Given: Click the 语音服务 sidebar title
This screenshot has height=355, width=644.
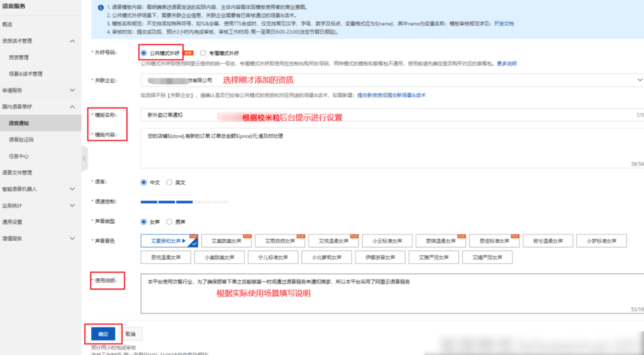Looking at the screenshot, I should [14, 6].
